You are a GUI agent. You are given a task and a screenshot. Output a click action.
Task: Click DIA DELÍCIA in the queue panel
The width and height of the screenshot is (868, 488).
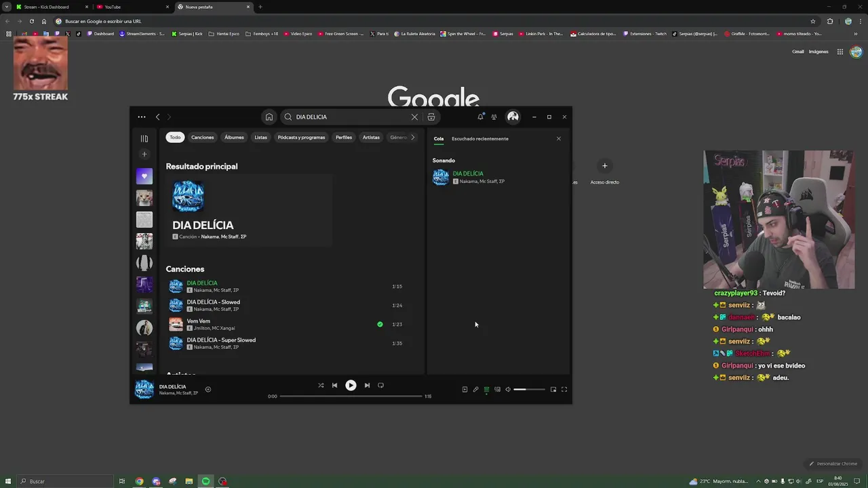point(468,174)
